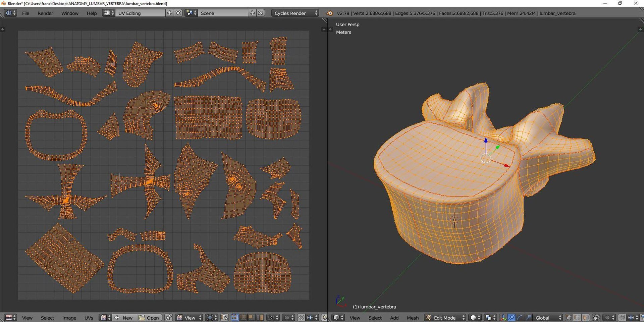Open the File menu
This screenshot has width=644, height=322.
point(25,13)
